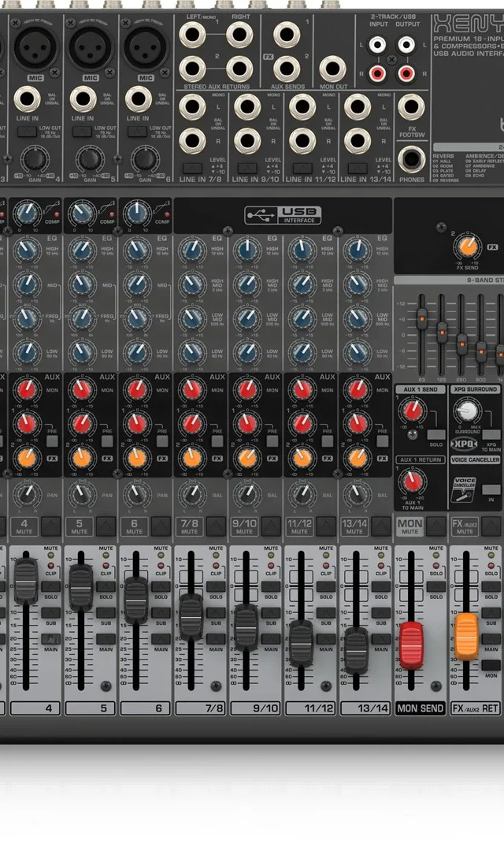
Task: Click the channel 9/10 fader
Action: coord(246,627)
